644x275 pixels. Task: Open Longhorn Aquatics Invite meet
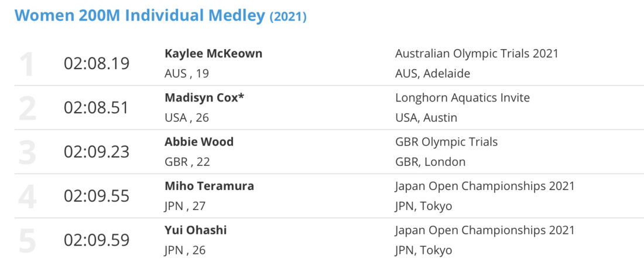[463, 98]
